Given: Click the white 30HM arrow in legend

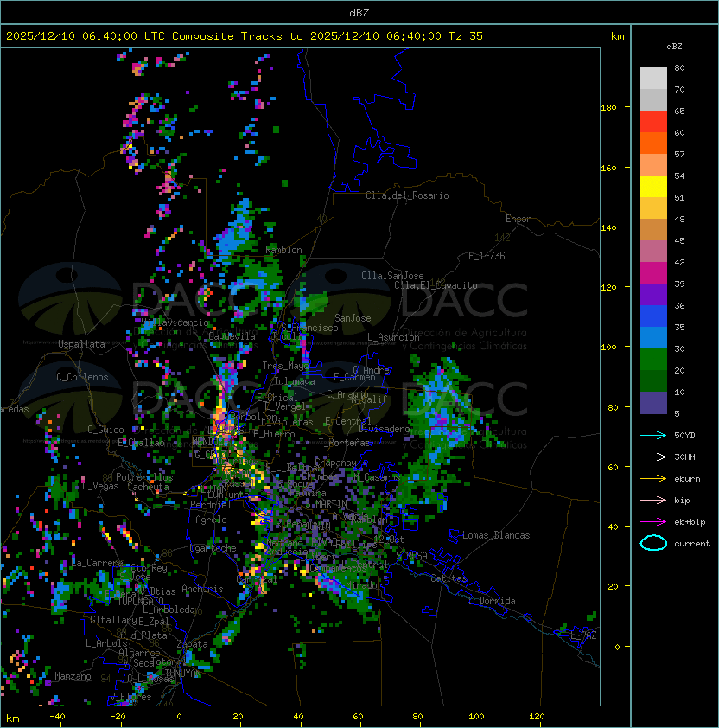Looking at the screenshot, I should coord(653,457).
